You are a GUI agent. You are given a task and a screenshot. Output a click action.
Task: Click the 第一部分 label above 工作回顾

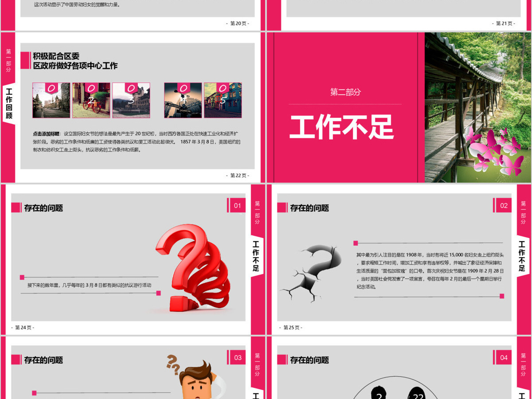[8, 60]
